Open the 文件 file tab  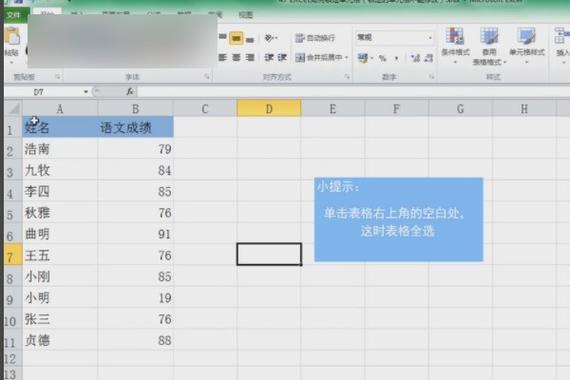14,15
